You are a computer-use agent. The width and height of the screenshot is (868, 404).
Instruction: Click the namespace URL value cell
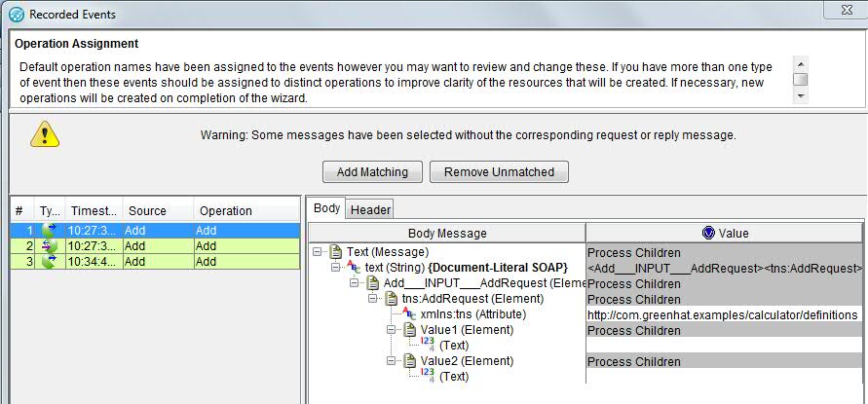pyautogui.click(x=725, y=314)
